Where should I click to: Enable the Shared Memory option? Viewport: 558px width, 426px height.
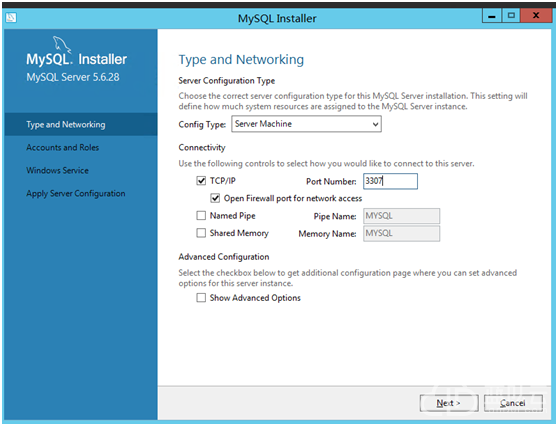pyautogui.click(x=201, y=233)
